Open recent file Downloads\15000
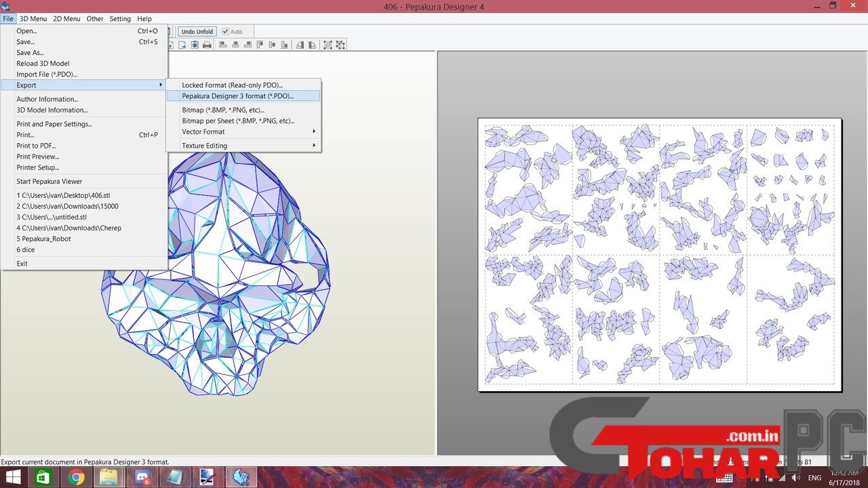The image size is (868, 488). (84, 206)
